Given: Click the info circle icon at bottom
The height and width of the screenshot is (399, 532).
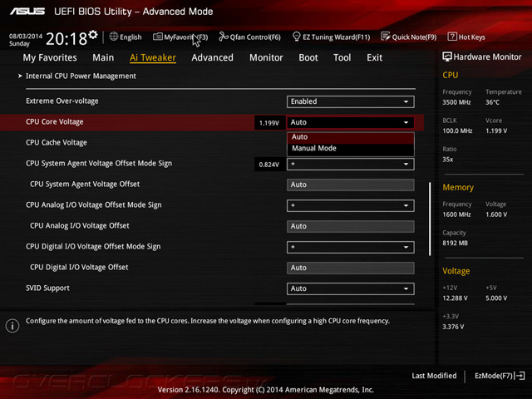Looking at the screenshot, I should (x=12, y=326).
